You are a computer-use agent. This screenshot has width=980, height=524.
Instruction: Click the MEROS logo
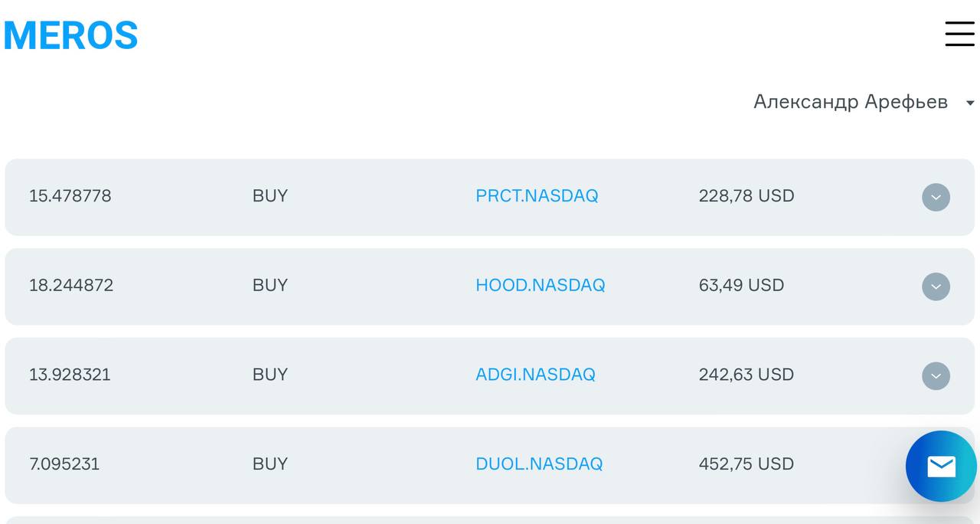[x=70, y=35]
